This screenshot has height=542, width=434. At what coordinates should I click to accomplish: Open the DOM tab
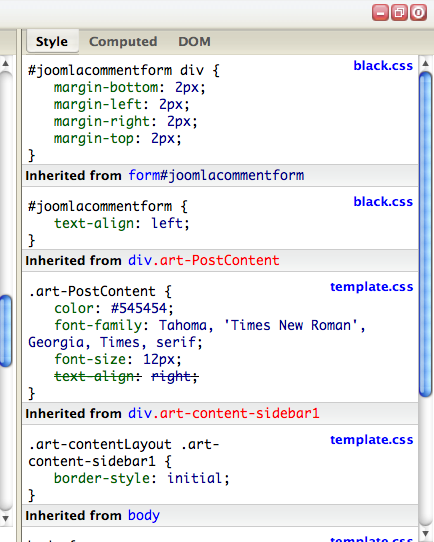coord(194,41)
